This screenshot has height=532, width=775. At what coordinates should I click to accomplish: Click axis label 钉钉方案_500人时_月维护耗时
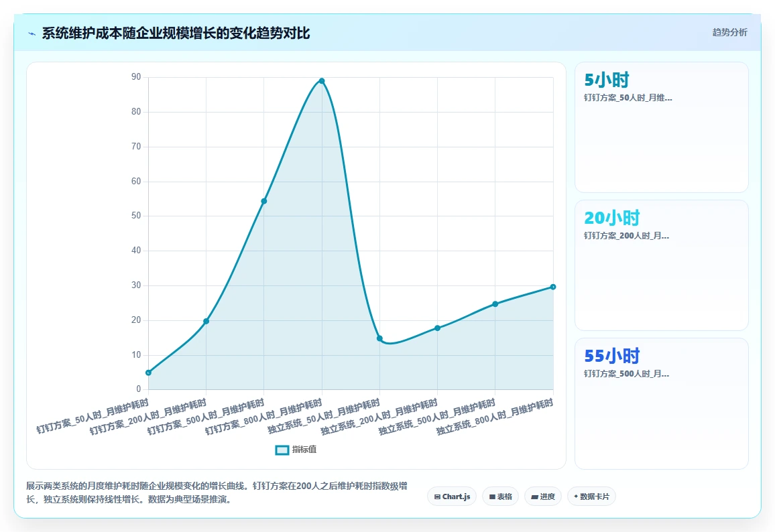(x=206, y=417)
